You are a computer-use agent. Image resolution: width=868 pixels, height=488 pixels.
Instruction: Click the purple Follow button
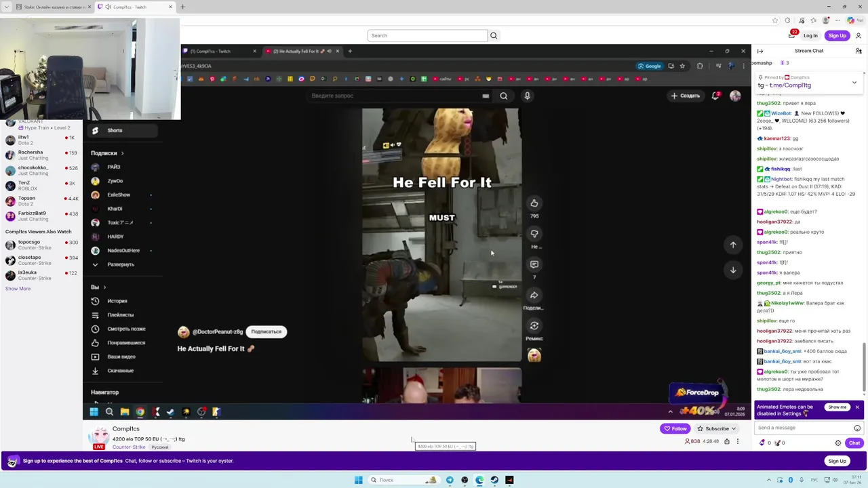[675, 428]
